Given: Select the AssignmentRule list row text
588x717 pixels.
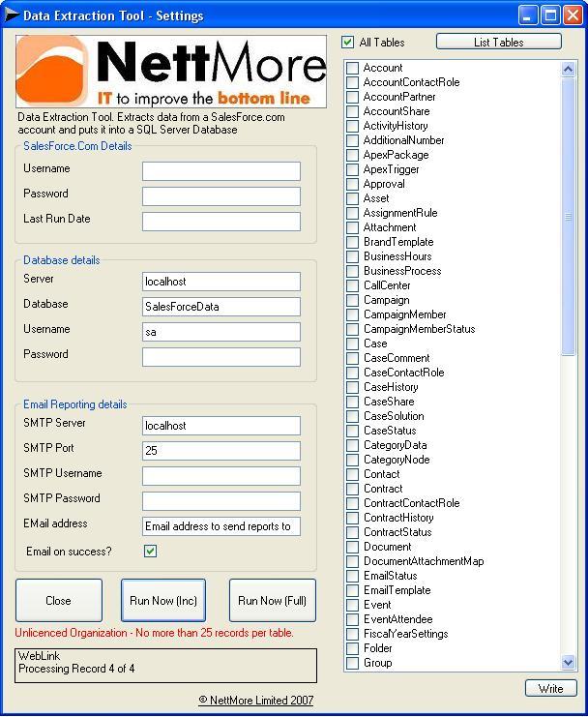Looking at the screenshot, I should tap(400, 213).
